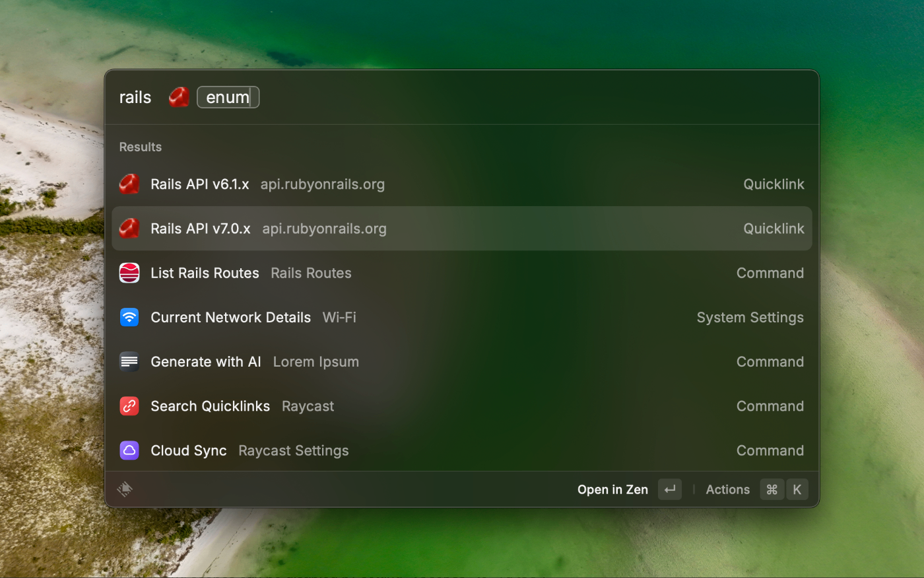The image size is (924, 578).
Task: Click the K key icon
Action: point(797,489)
